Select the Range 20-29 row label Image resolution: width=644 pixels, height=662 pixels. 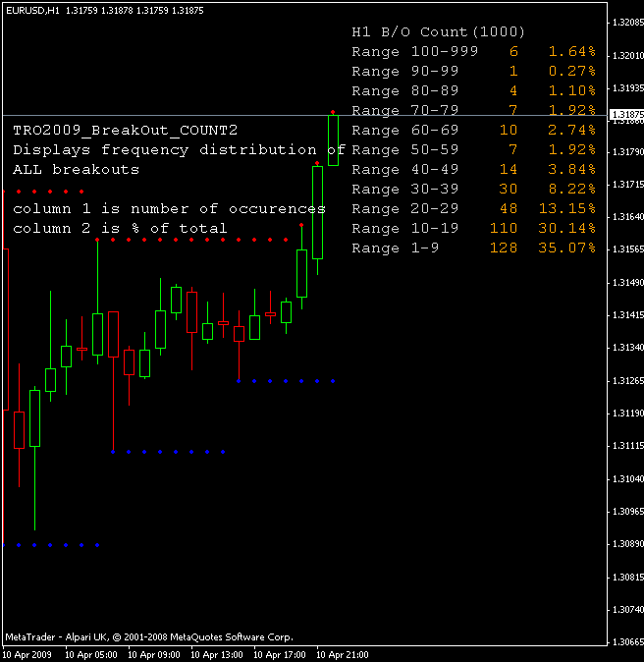click(405, 208)
